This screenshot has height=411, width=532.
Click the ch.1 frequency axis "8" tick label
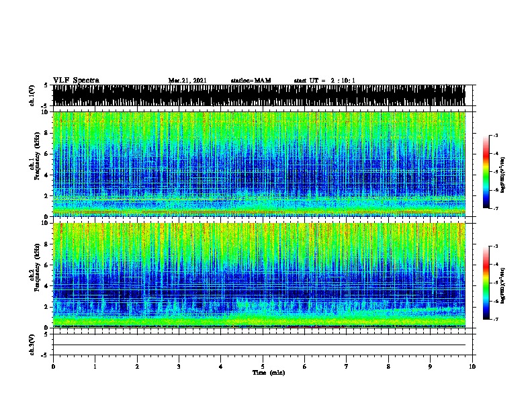(46, 133)
